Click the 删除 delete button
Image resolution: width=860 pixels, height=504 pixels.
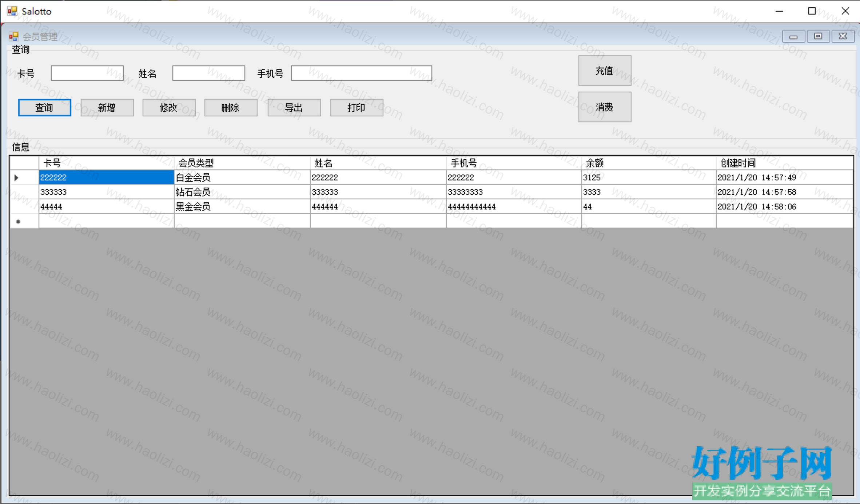(231, 108)
